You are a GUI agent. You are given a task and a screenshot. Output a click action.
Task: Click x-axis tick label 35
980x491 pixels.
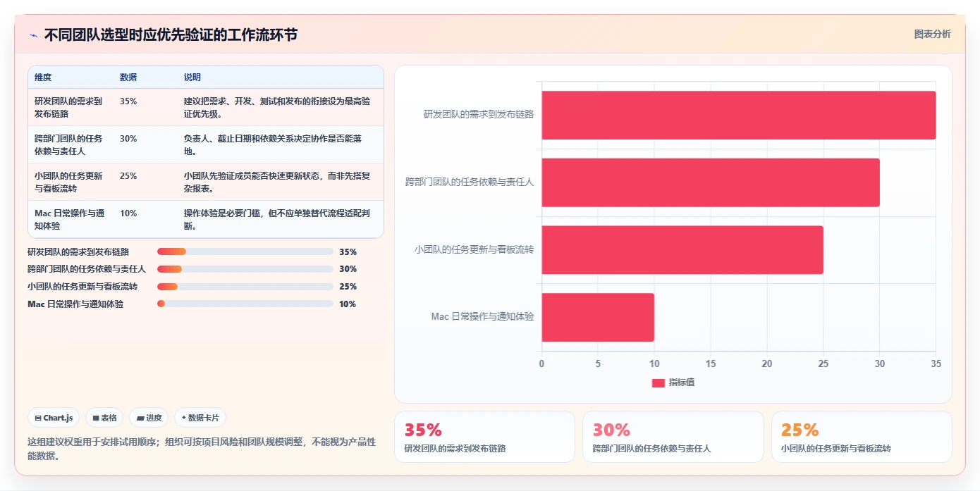(936, 364)
